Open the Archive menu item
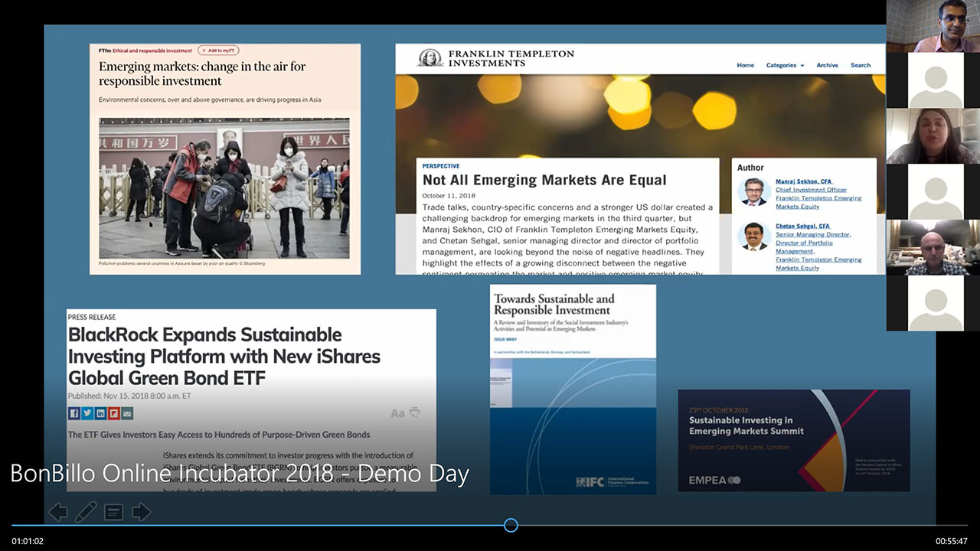The image size is (980, 551). pyautogui.click(x=827, y=65)
